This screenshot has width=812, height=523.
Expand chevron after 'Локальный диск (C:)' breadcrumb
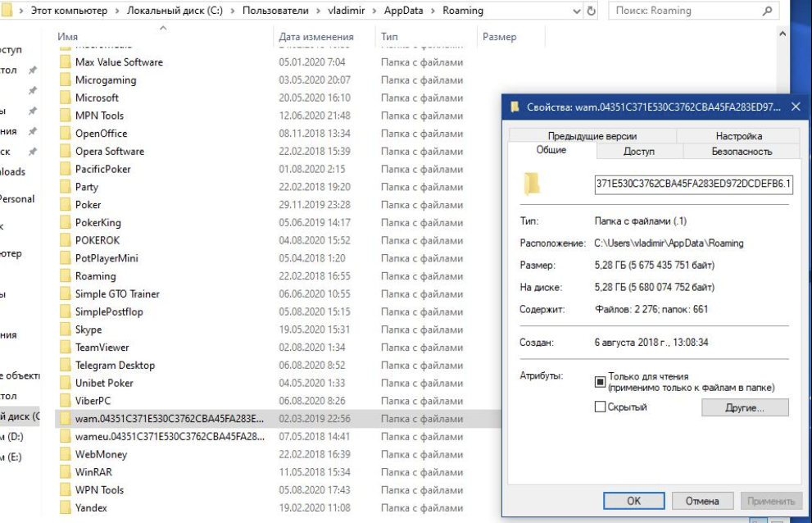[233, 11]
